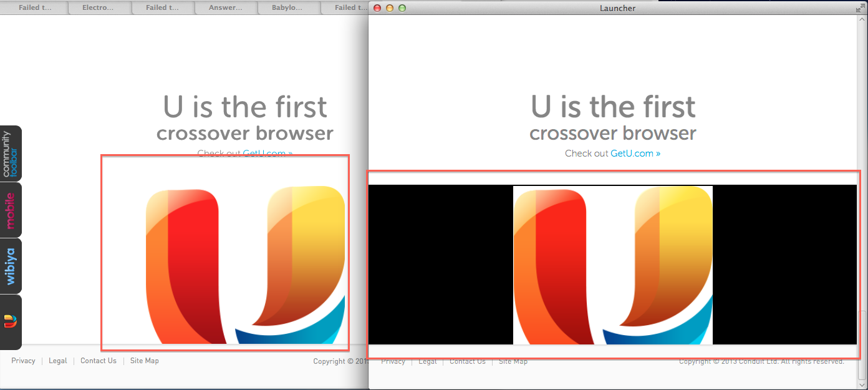868x390 pixels.
Task: Go to Site Map in left footer
Action: coord(144,361)
